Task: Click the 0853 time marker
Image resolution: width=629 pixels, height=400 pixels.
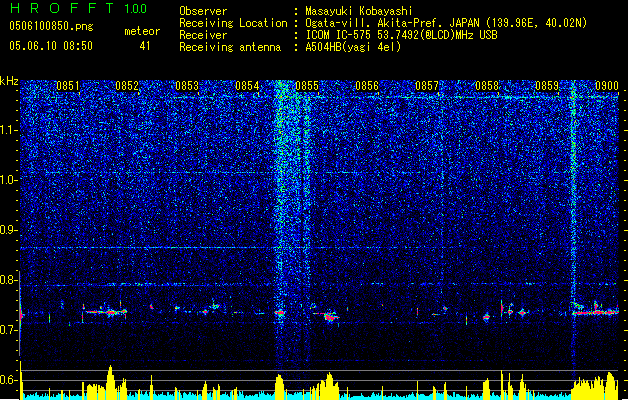Action: tap(187, 86)
